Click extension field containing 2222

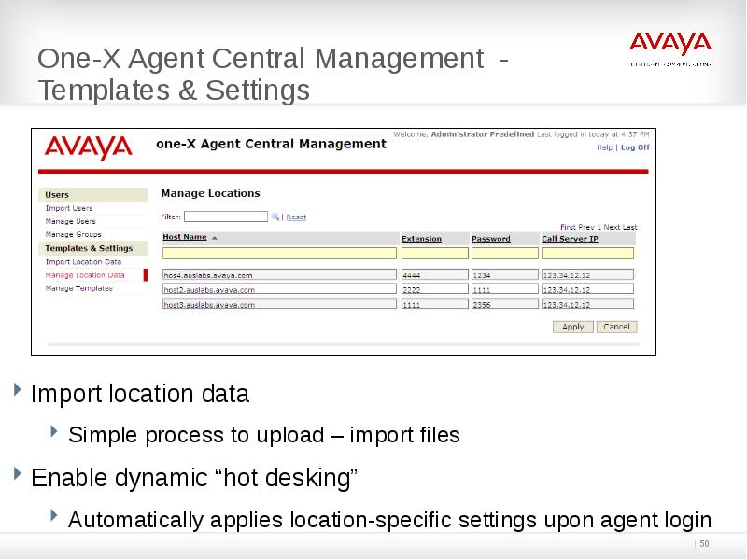coord(435,289)
